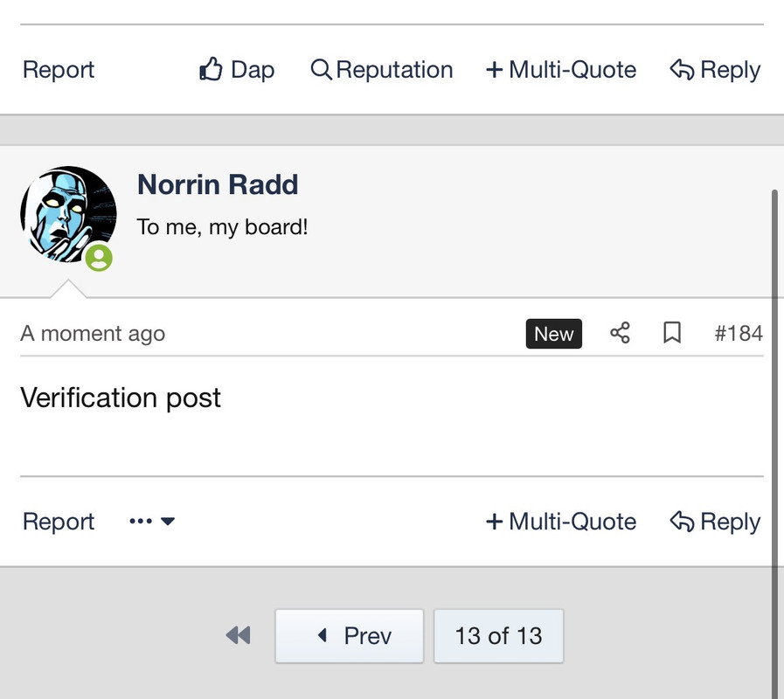Open Reputation with the magnifier icon

click(x=382, y=70)
